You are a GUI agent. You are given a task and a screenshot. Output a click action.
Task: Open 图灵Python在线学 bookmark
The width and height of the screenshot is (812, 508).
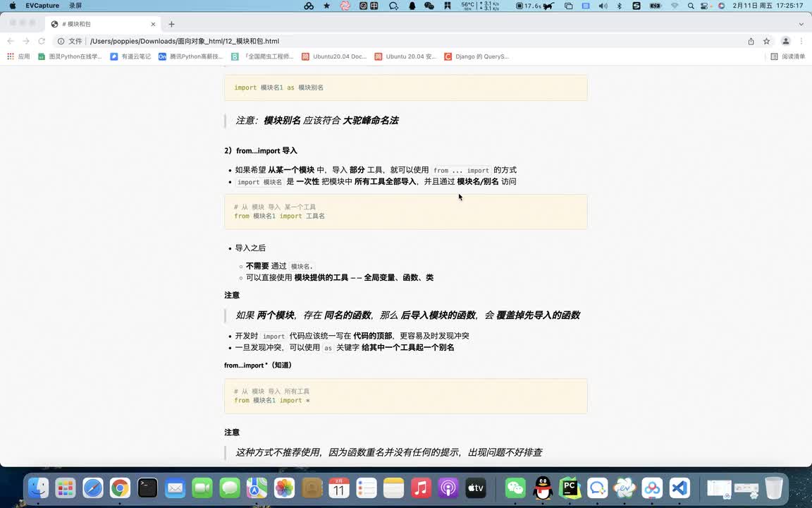(x=69, y=56)
